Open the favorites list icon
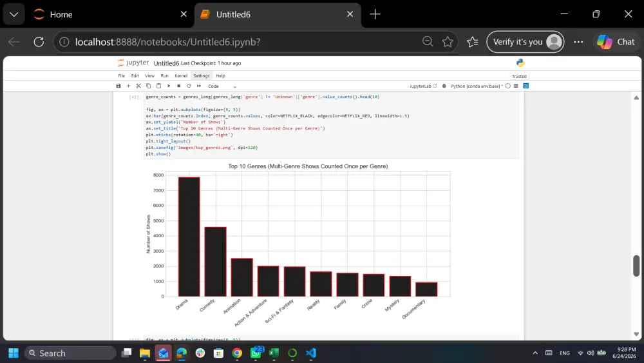This screenshot has width=644, height=363. [472, 41]
